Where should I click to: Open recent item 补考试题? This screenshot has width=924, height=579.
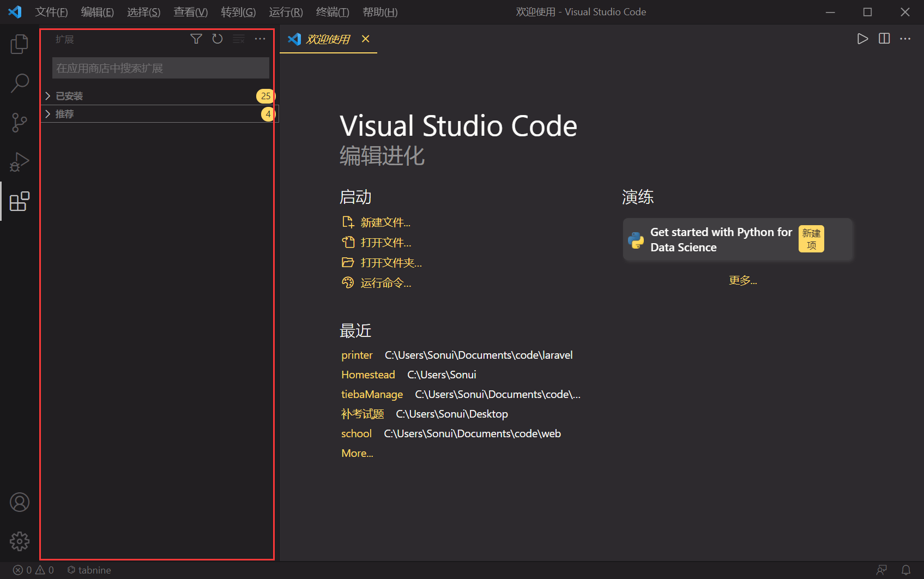tap(363, 414)
